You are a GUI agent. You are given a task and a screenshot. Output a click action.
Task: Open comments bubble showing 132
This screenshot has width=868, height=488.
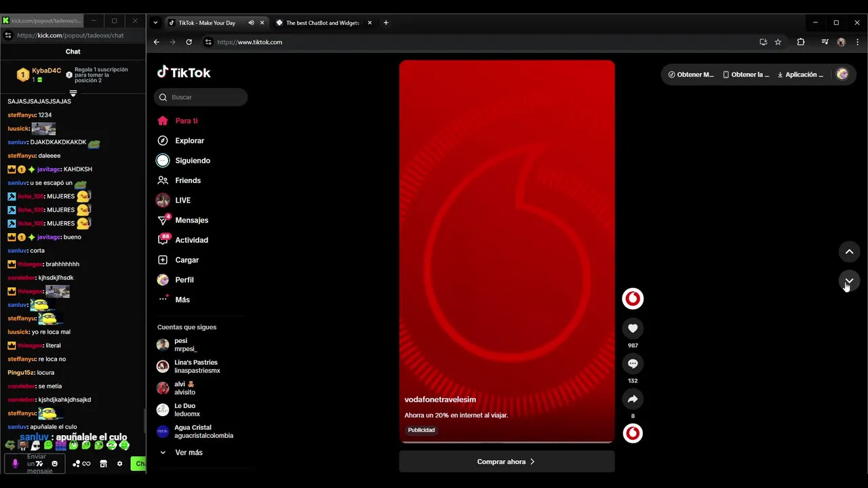point(633,364)
